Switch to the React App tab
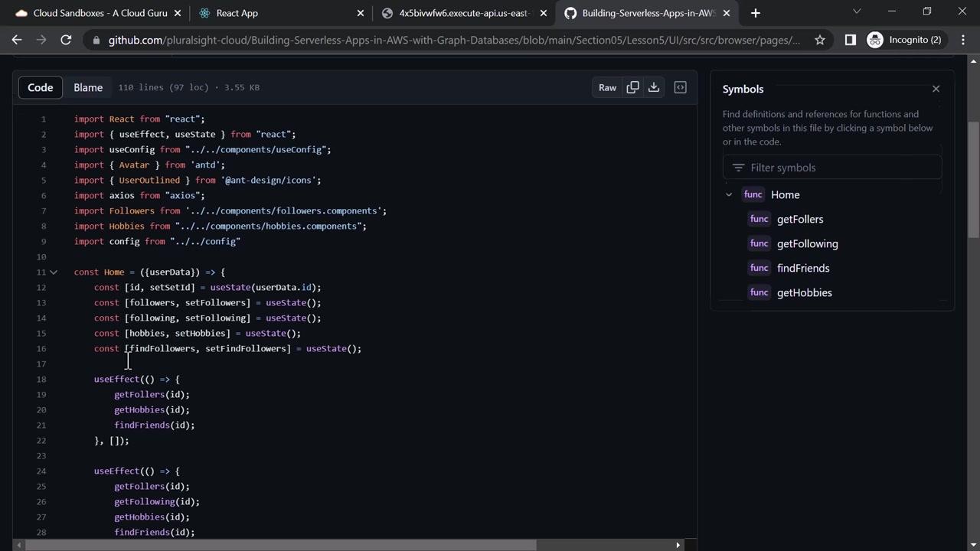The width and height of the screenshot is (980, 551). pos(237,13)
